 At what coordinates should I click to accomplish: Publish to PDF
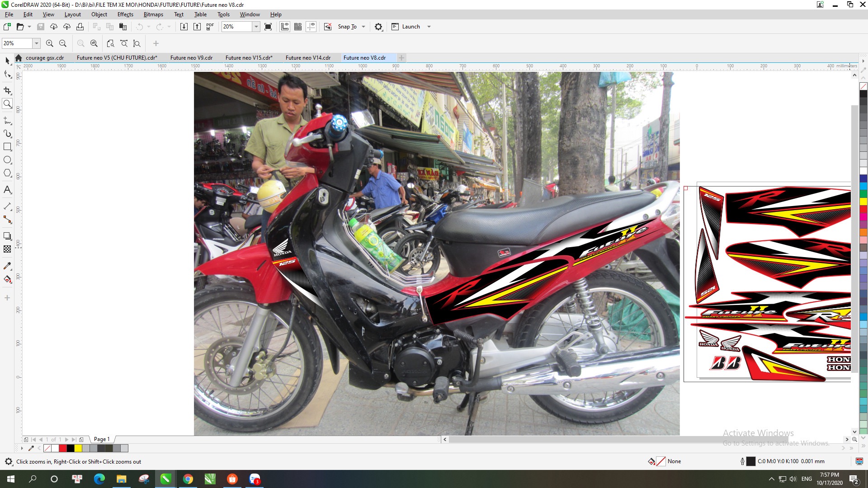pos(210,27)
